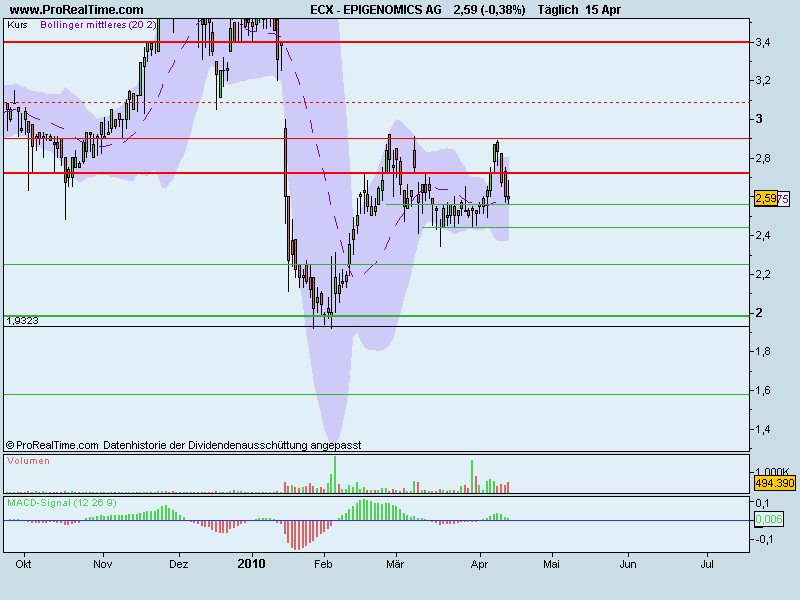Toggle the MACD-Signal (12 26 9) indicator

[62, 504]
